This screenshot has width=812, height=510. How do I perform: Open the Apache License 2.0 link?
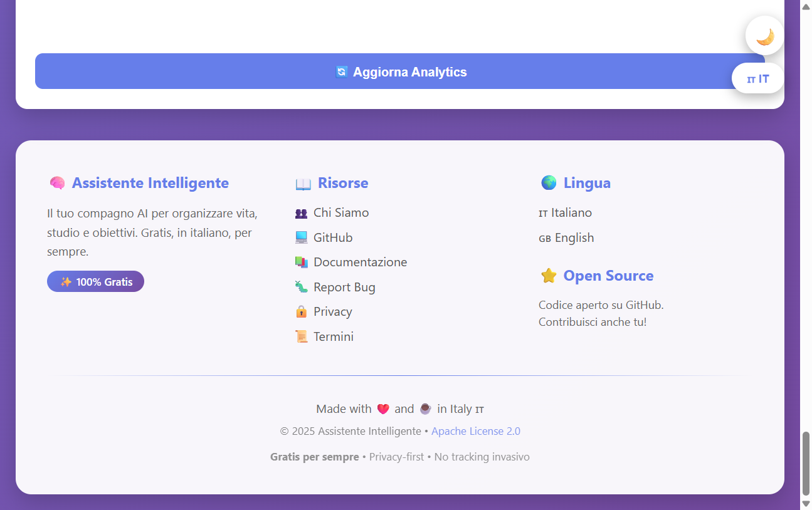click(476, 431)
